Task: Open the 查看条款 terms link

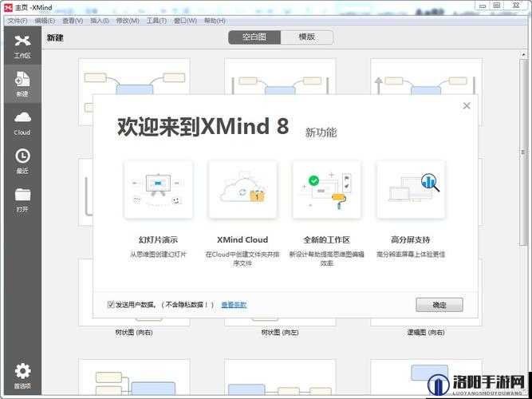Action: pyautogui.click(x=234, y=305)
